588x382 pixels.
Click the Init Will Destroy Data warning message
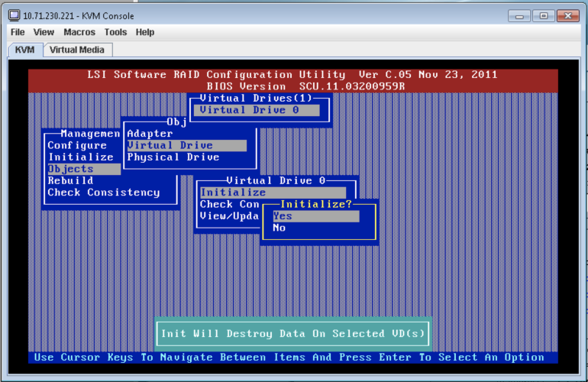pyautogui.click(x=293, y=334)
